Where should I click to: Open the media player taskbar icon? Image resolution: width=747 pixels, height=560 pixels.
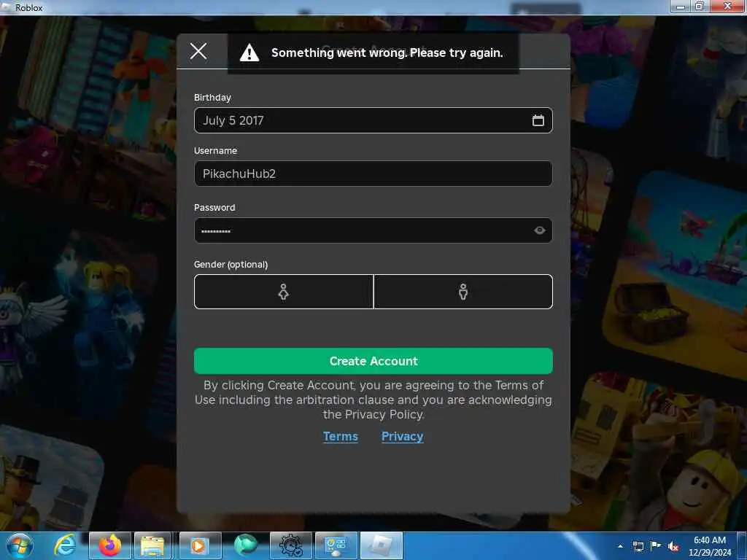click(200, 545)
